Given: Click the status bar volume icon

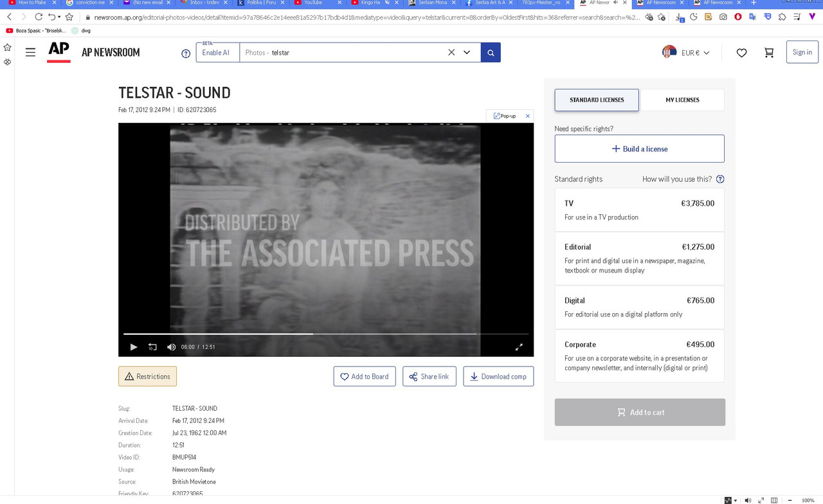Looking at the screenshot, I should point(747,500).
